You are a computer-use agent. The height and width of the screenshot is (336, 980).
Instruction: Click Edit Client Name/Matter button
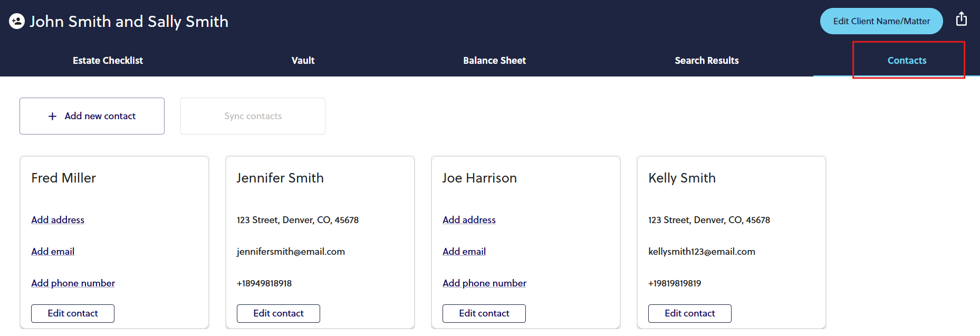click(881, 21)
